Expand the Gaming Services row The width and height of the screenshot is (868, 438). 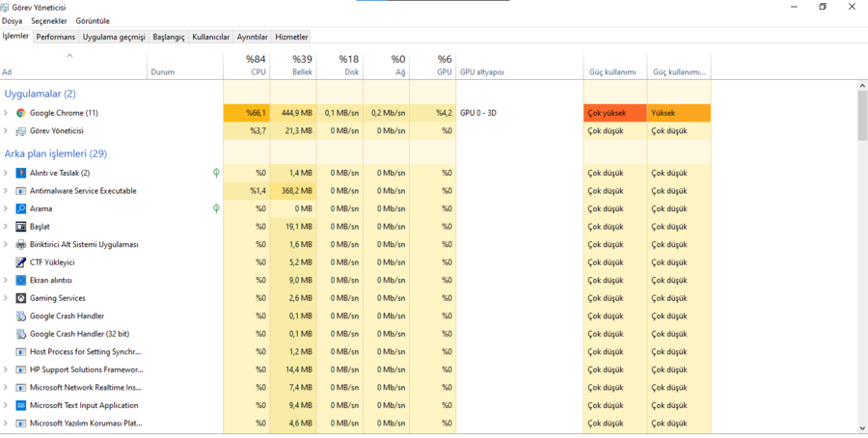(6, 298)
